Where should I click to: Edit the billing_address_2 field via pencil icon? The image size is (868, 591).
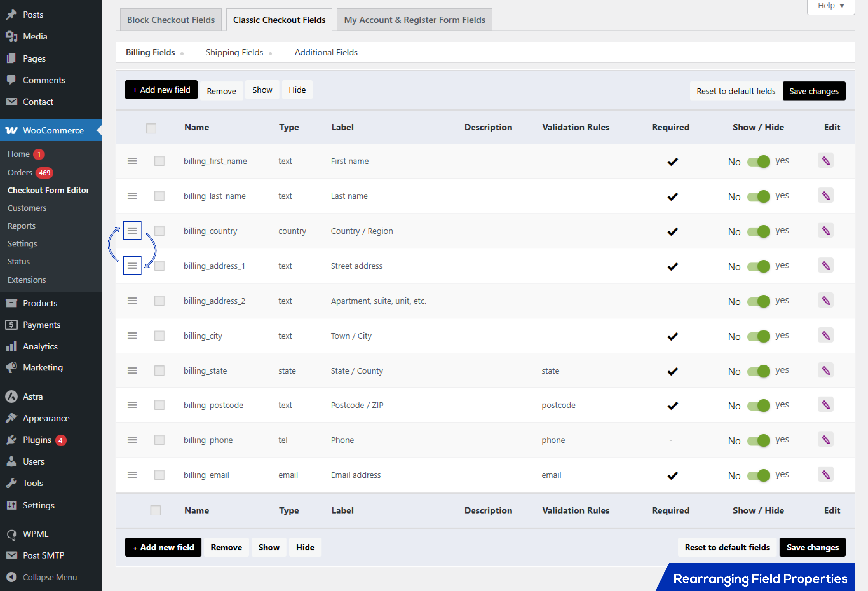(825, 300)
